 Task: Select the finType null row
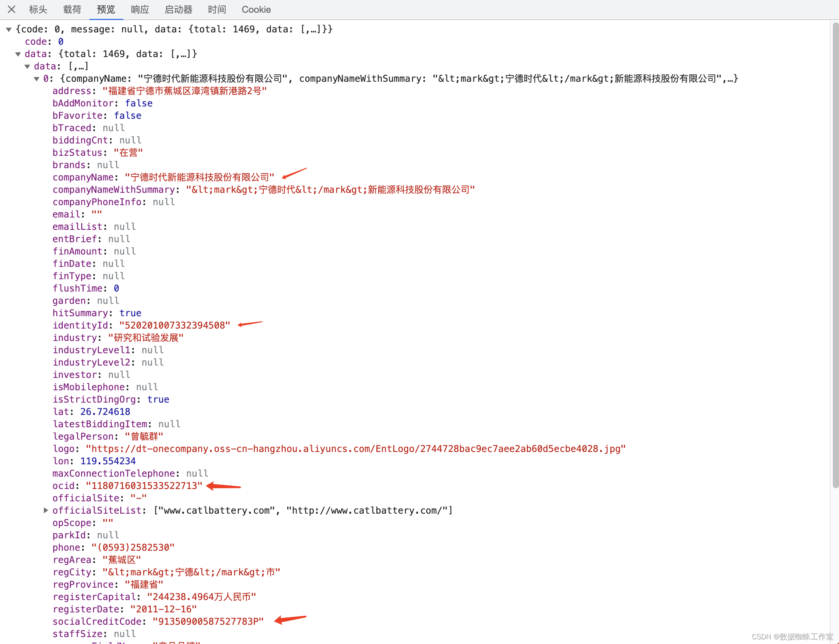(89, 276)
